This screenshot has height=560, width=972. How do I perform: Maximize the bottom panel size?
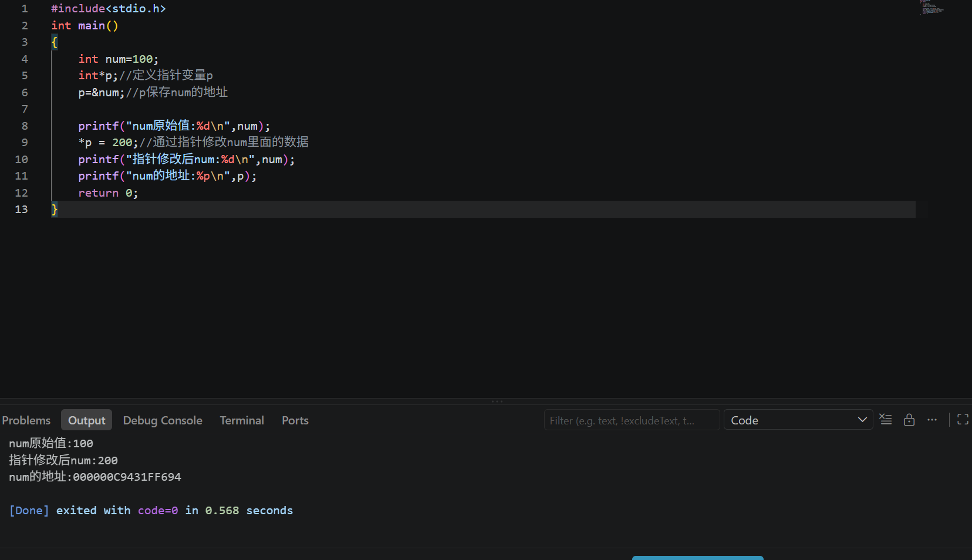click(963, 420)
